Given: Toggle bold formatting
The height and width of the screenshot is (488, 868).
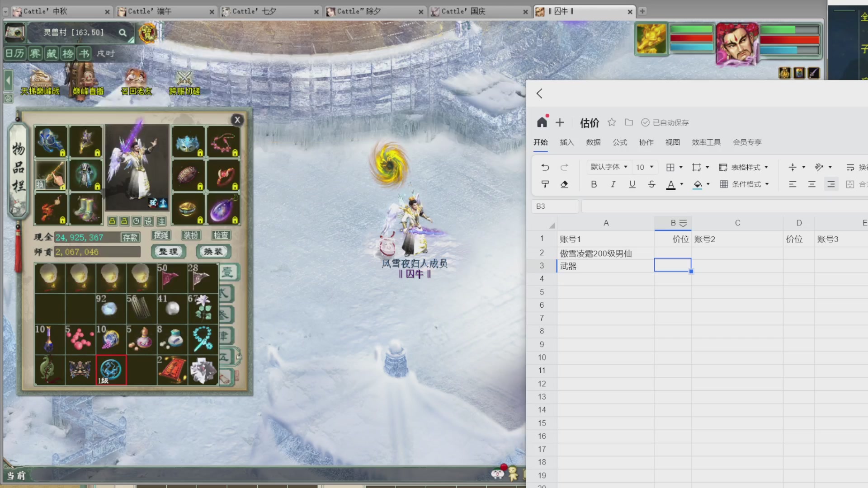Looking at the screenshot, I should 594,184.
